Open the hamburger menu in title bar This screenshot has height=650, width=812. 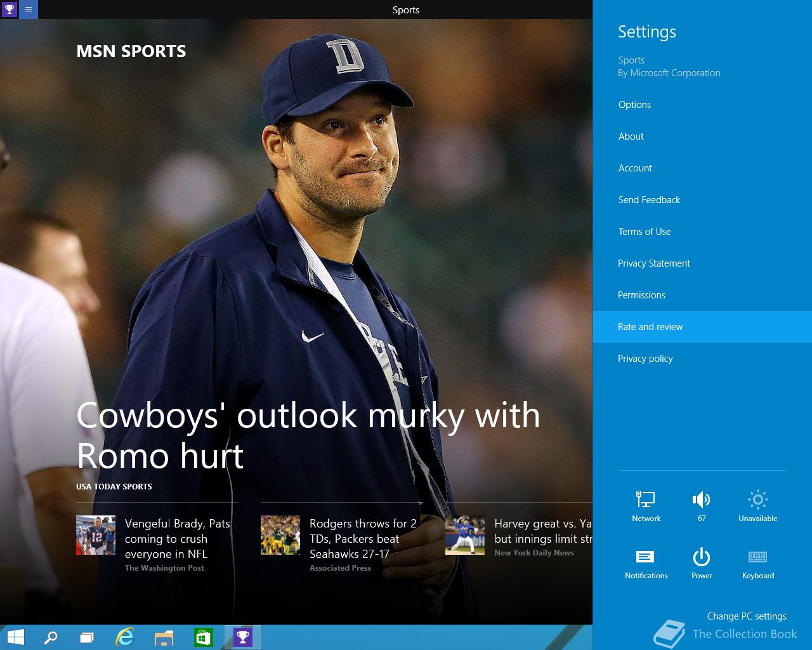pyautogui.click(x=29, y=10)
